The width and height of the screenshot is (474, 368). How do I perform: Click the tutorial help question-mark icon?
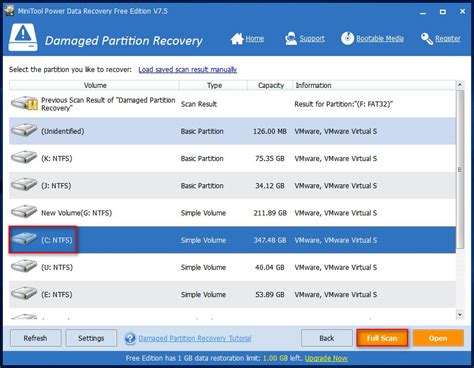click(x=130, y=338)
